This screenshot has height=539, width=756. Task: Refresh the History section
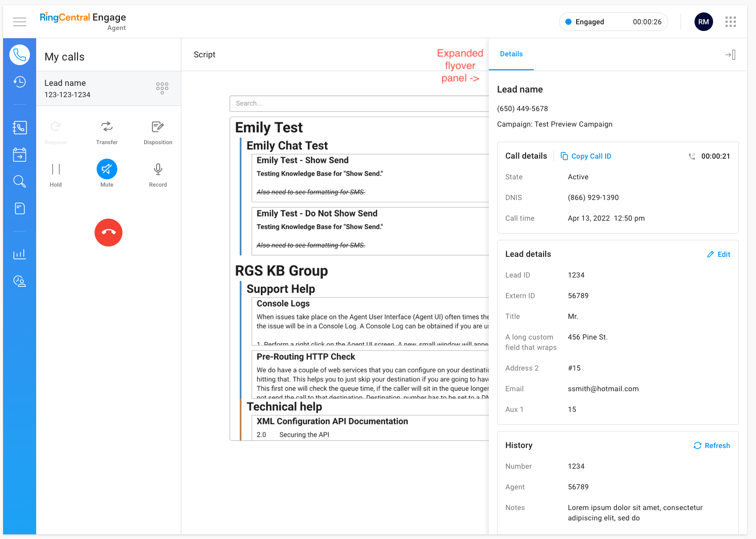pyautogui.click(x=712, y=445)
